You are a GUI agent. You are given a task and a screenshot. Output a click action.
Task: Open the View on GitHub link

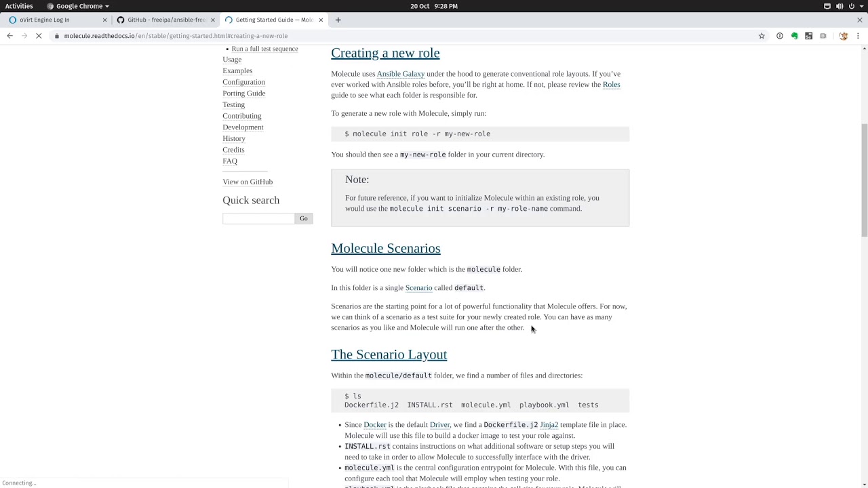pos(248,182)
